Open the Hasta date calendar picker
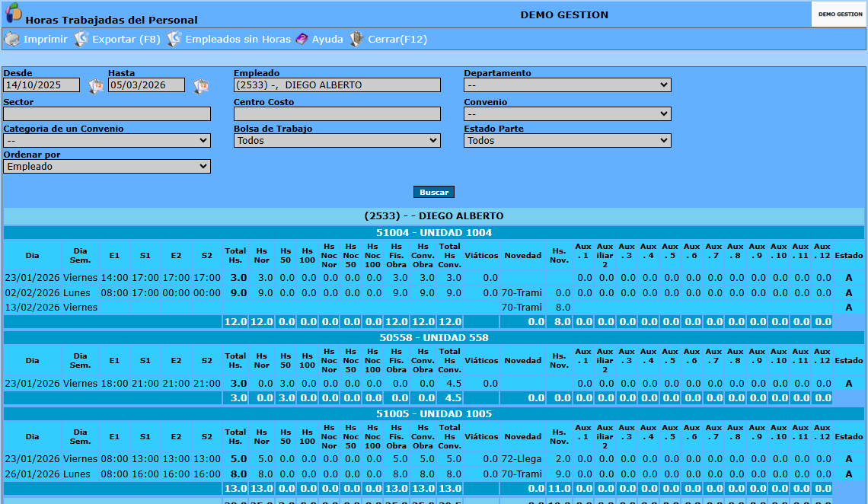This screenshot has width=868, height=504. (x=201, y=86)
